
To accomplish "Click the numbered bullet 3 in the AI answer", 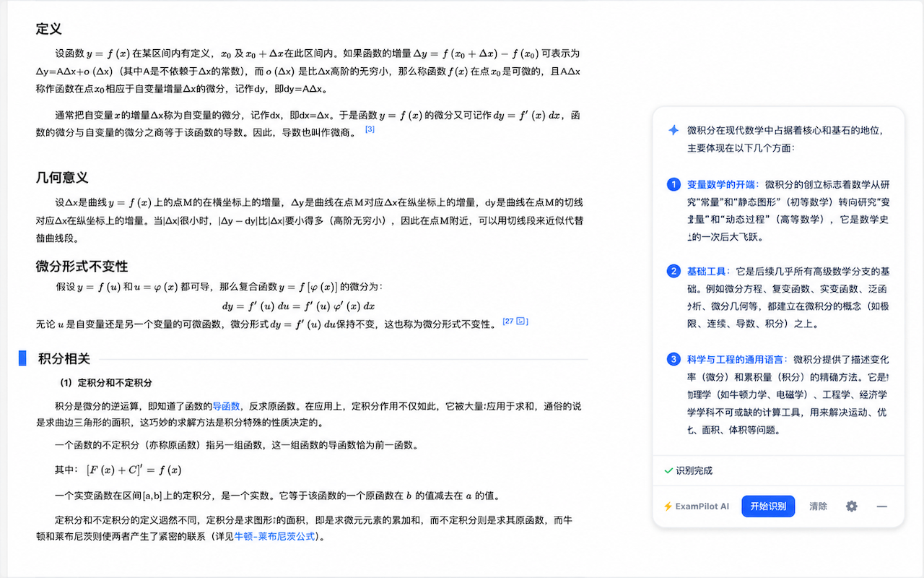I will click(674, 359).
